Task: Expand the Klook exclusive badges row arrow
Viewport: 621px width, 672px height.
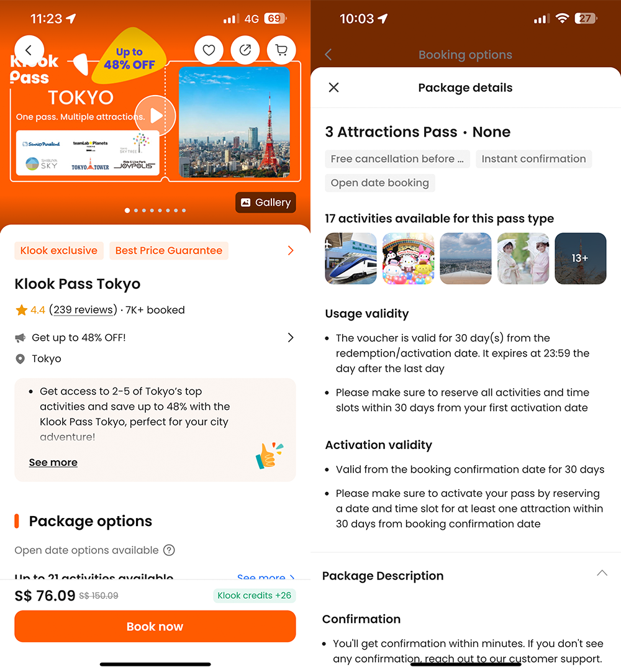Action: pos(291,250)
